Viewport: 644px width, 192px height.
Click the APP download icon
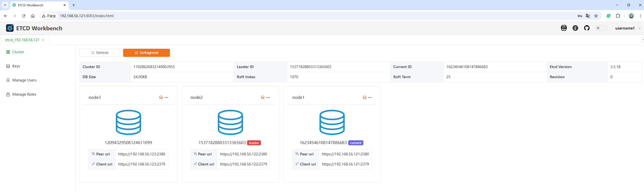[x=564, y=28]
